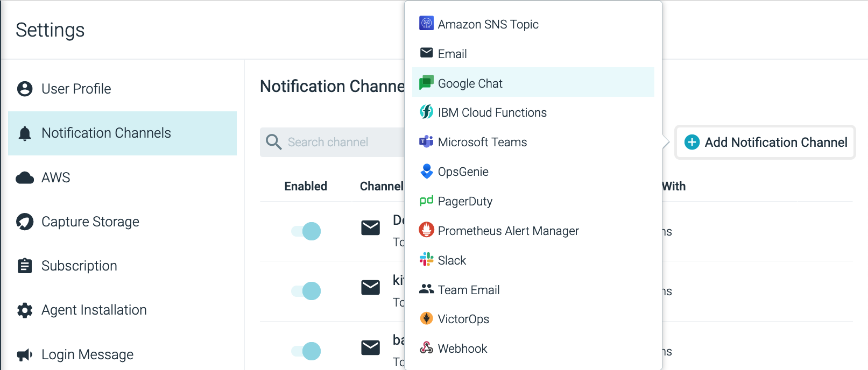The image size is (868, 370).
Task: Click the Team Email people icon
Action: point(426,289)
